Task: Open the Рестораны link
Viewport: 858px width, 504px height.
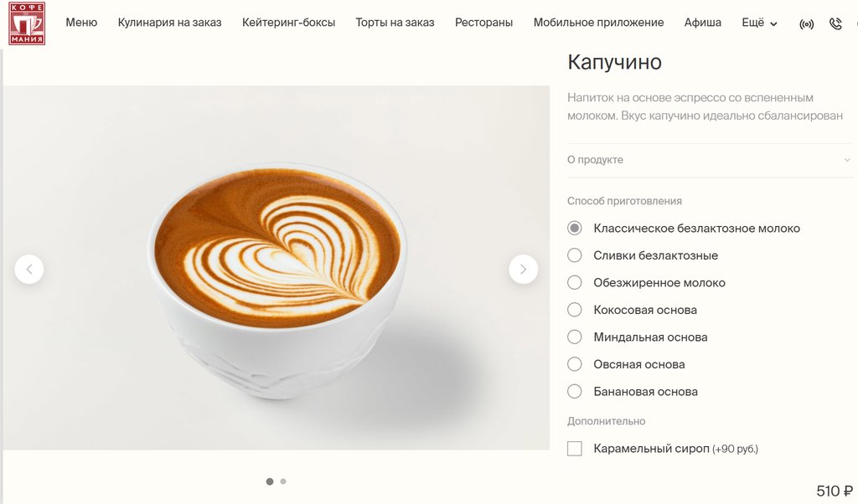Action: 483,23
